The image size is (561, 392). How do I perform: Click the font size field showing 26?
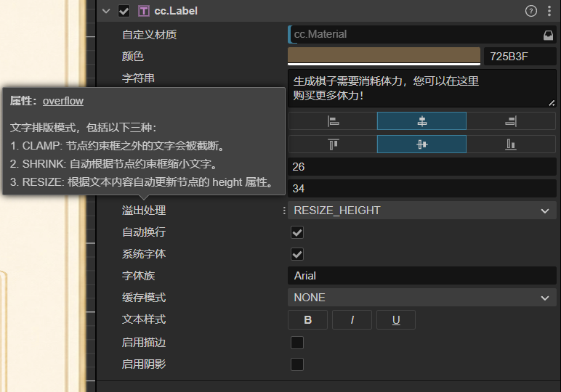tap(421, 167)
